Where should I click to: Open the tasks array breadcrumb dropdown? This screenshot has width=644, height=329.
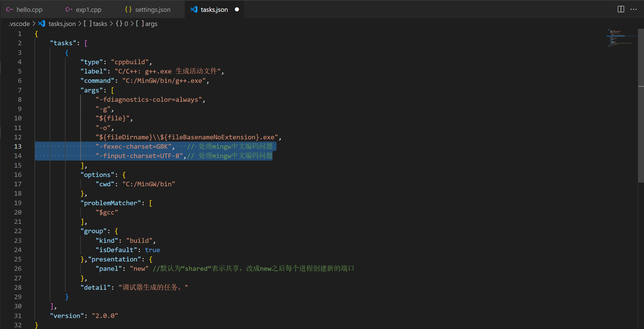click(100, 24)
